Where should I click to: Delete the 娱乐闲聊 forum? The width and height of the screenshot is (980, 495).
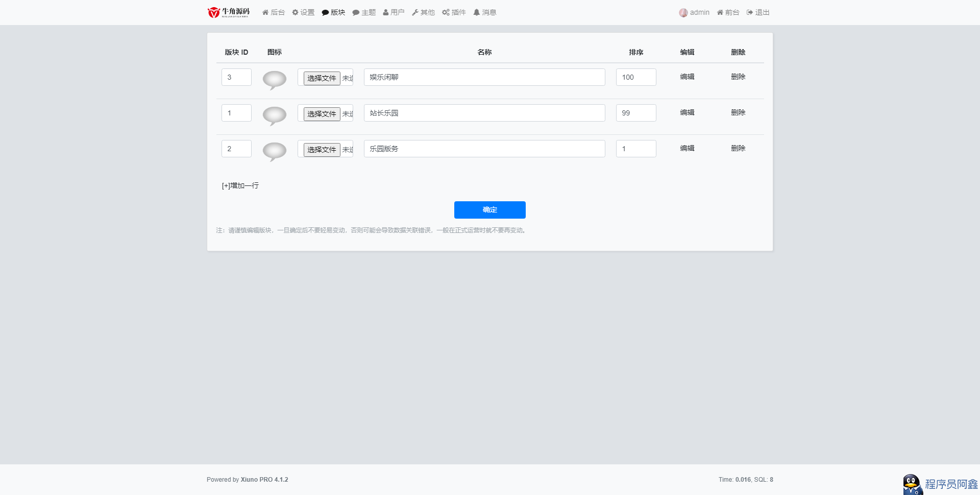click(738, 77)
